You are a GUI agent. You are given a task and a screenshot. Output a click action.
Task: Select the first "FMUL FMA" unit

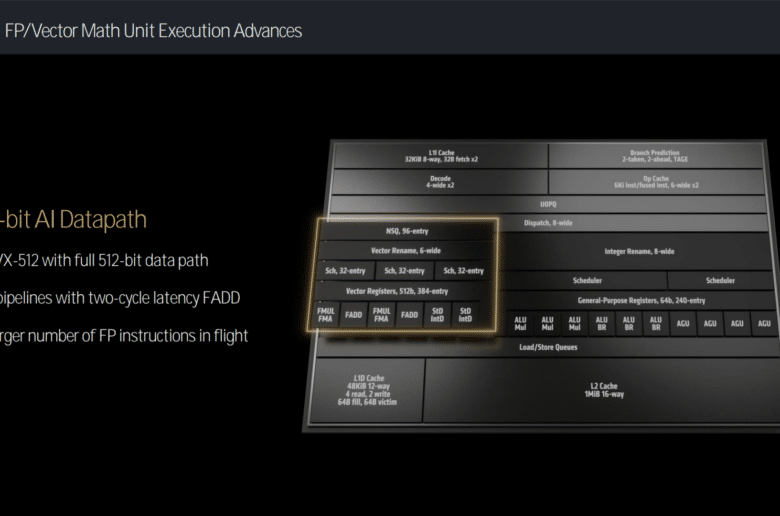[x=325, y=314]
